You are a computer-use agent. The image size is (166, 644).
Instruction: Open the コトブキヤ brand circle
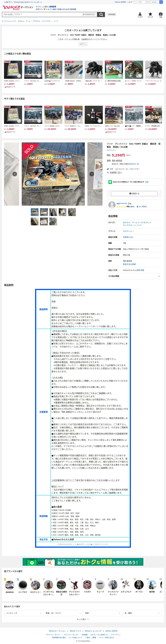22,585
